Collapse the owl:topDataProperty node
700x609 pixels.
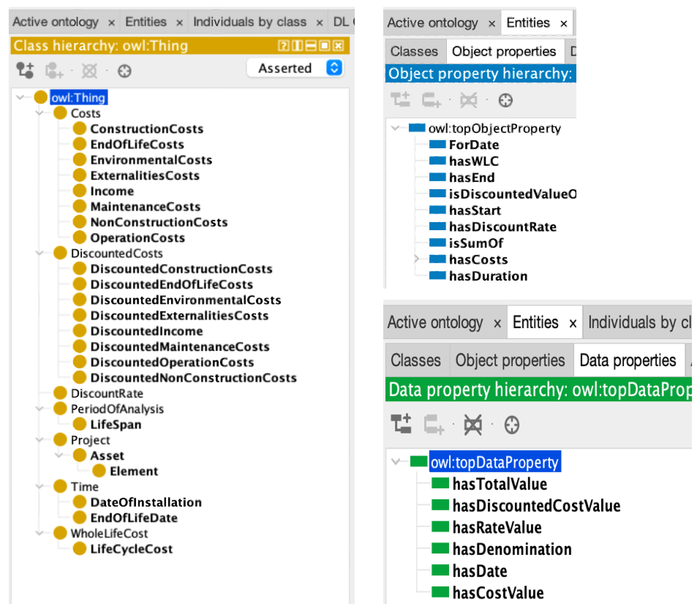[x=395, y=462]
